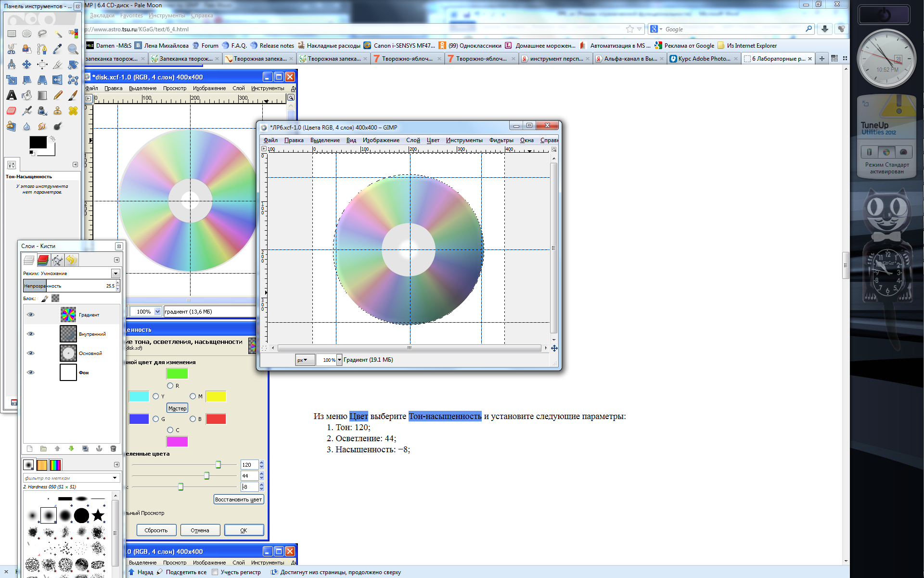Select the Pencil tool
924x578 pixels.
pyautogui.click(x=58, y=95)
